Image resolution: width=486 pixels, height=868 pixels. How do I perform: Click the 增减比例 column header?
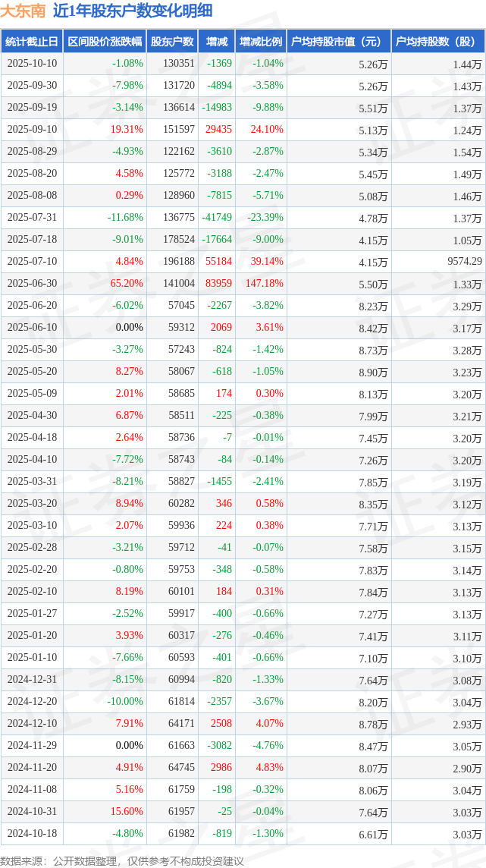pos(261,42)
